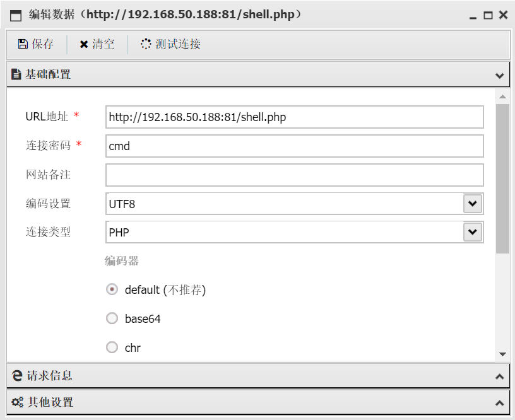The height and width of the screenshot is (420, 515).
Task: Click the 请求信息 browser icon
Action: 17,376
